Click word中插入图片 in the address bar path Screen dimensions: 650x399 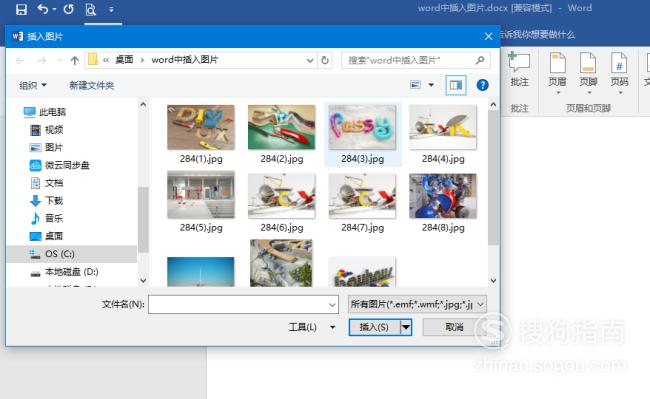click(x=184, y=60)
